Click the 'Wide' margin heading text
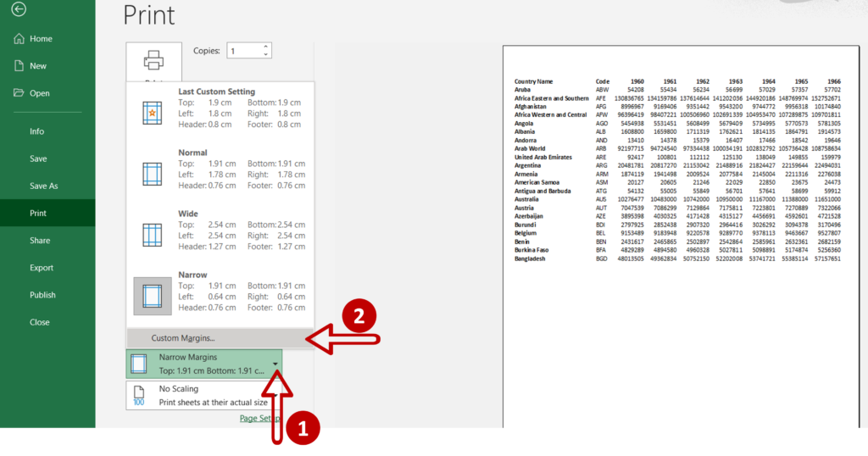The image size is (868, 456). [188, 214]
